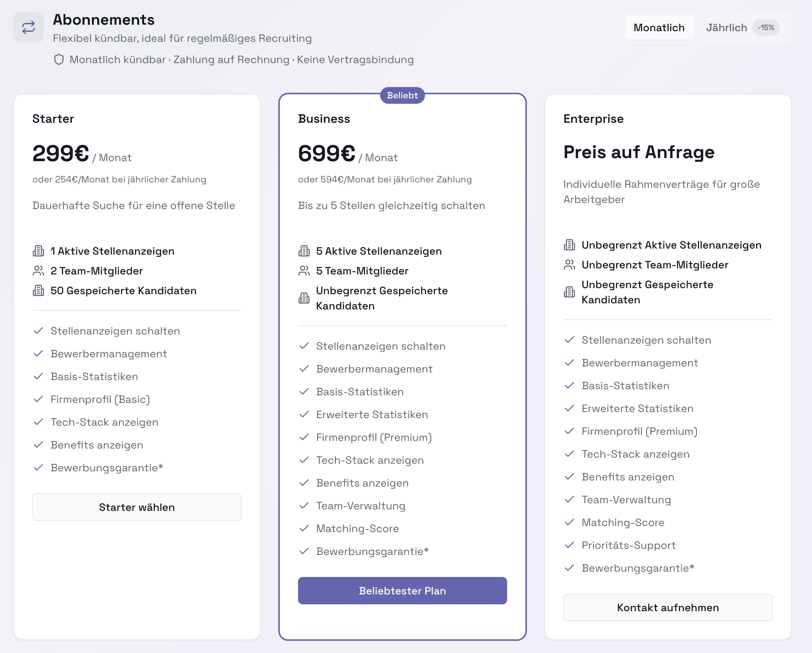Click the building icon next to 1 Aktive Stellenanzeigen

tap(38, 250)
